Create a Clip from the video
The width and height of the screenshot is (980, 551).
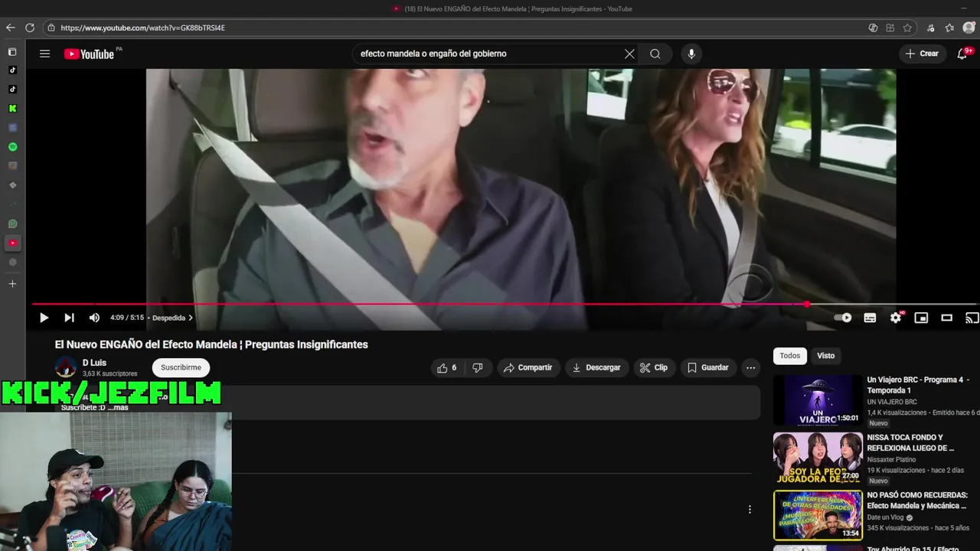click(654, 367)
